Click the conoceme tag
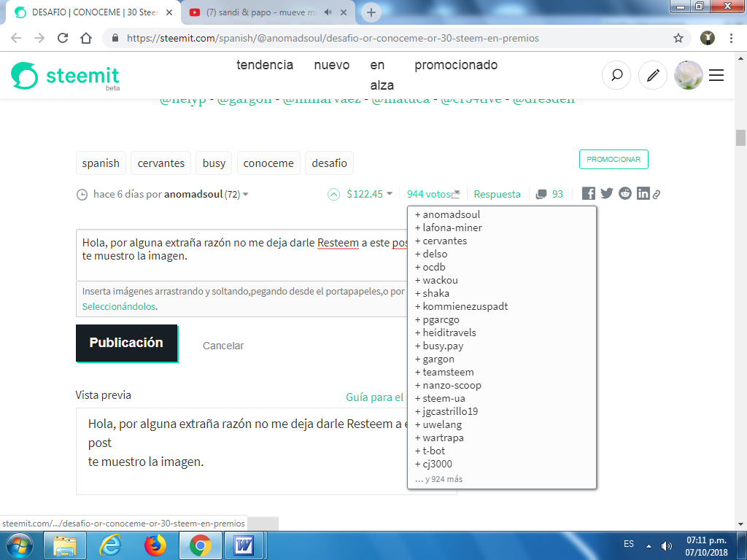 point(268,163)
